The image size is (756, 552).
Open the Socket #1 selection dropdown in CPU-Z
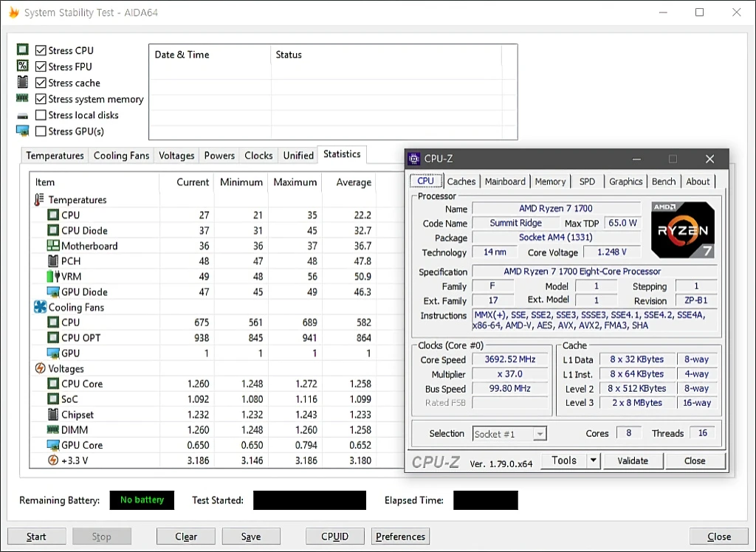[x=540, y=434]
